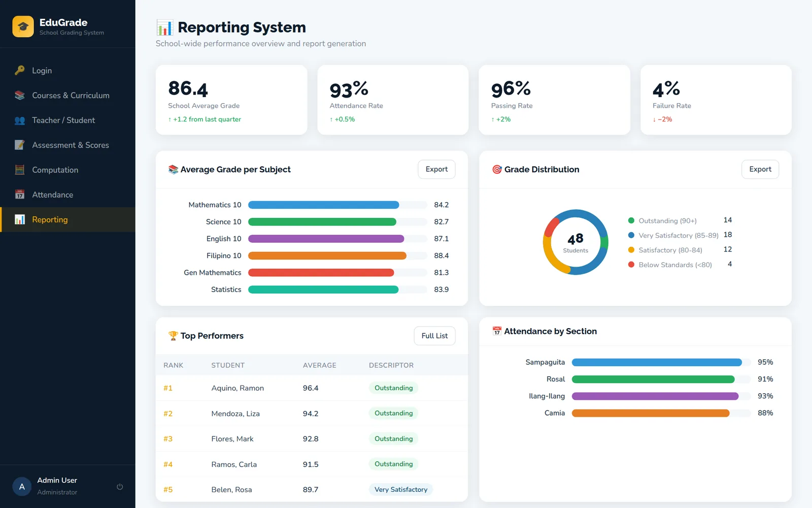Click the AVERAGE column header
Screen dimensions: 812x508
(x=319, y=365)
